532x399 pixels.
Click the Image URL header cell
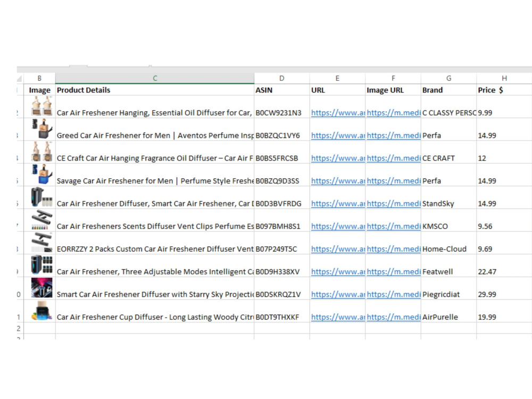[393, 90]
